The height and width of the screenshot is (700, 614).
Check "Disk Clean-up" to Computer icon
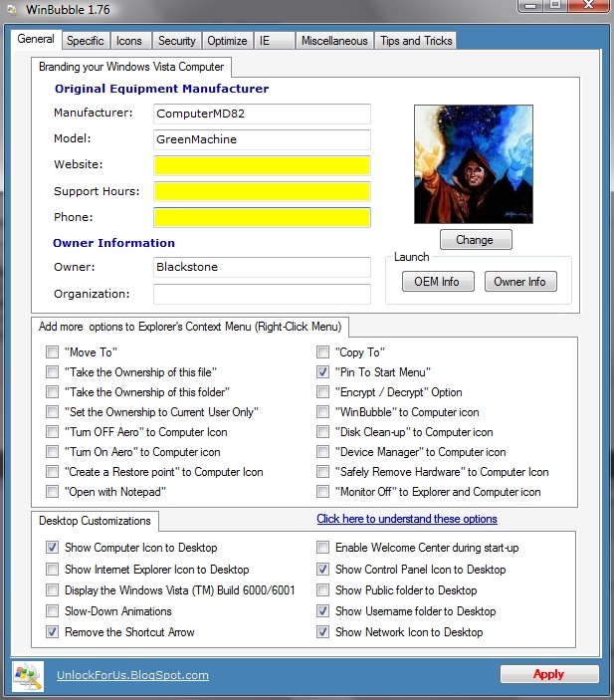(322, 432)
